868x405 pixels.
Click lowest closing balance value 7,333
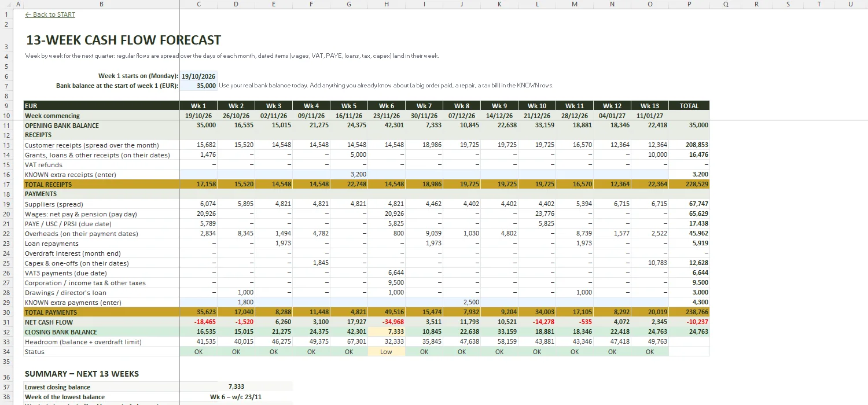(x=236, y=387)
